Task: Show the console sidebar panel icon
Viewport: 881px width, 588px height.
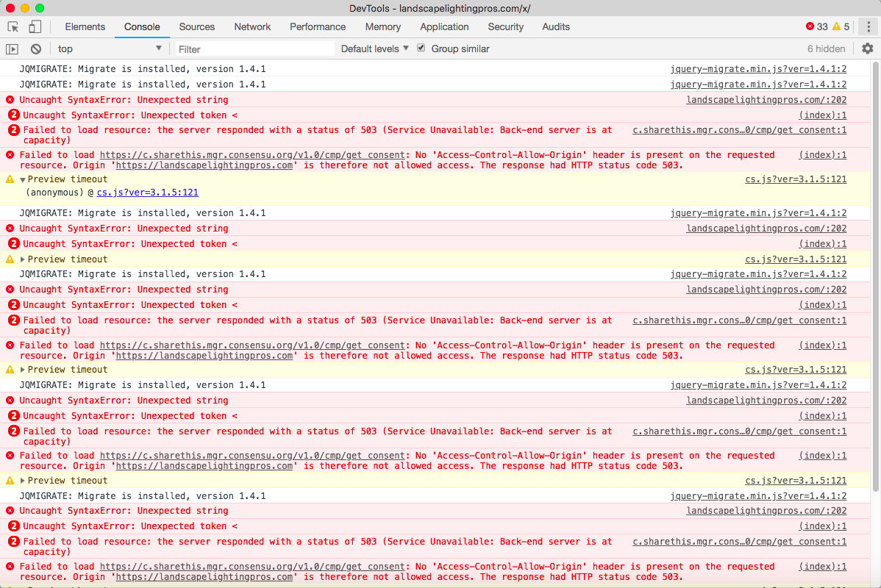Action: [12, 49]
